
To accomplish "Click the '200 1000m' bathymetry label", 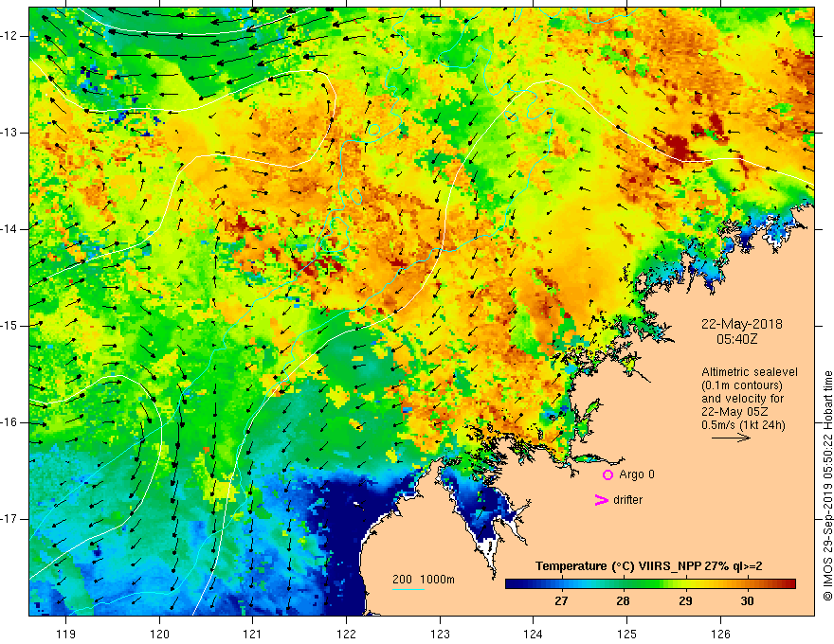I will point(424,580).
